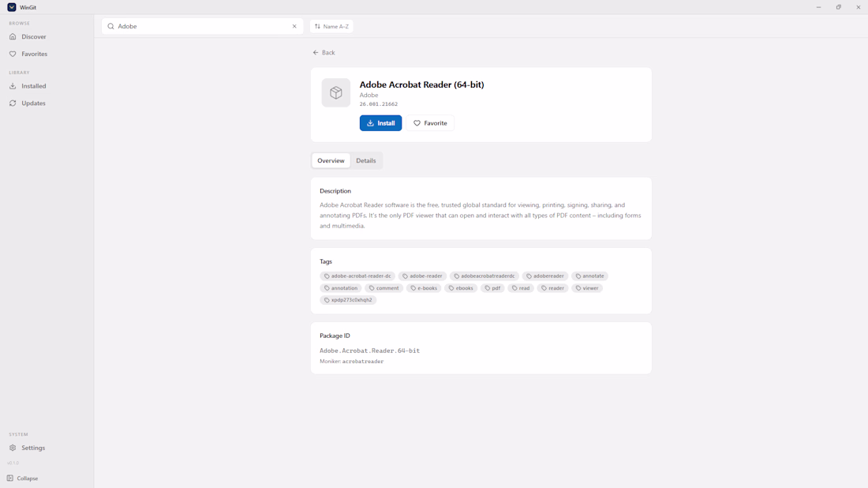Open the Discover page in sidebar

47,36
